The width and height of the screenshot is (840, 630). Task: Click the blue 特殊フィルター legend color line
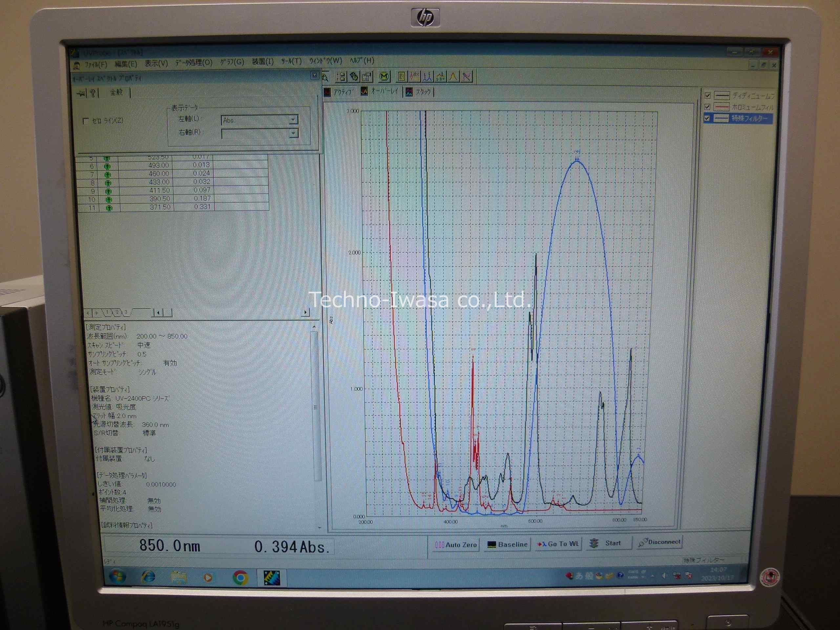coord(722,118)
